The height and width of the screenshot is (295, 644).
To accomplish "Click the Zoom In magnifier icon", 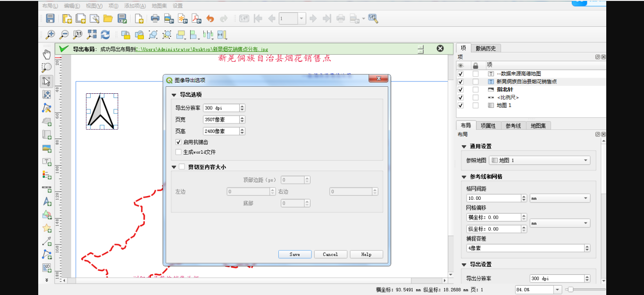I will pos(50,34).
